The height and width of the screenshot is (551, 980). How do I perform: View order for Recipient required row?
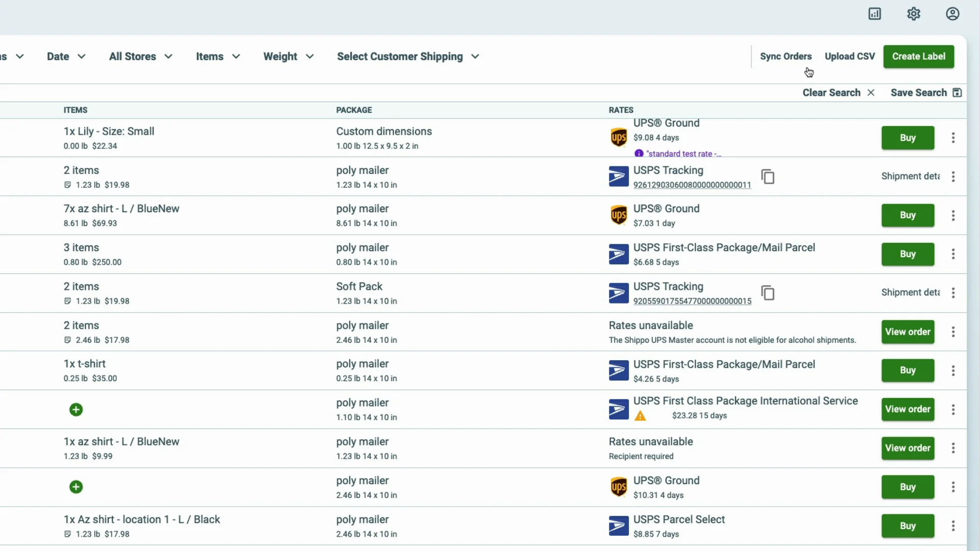(x=908, y=448)
